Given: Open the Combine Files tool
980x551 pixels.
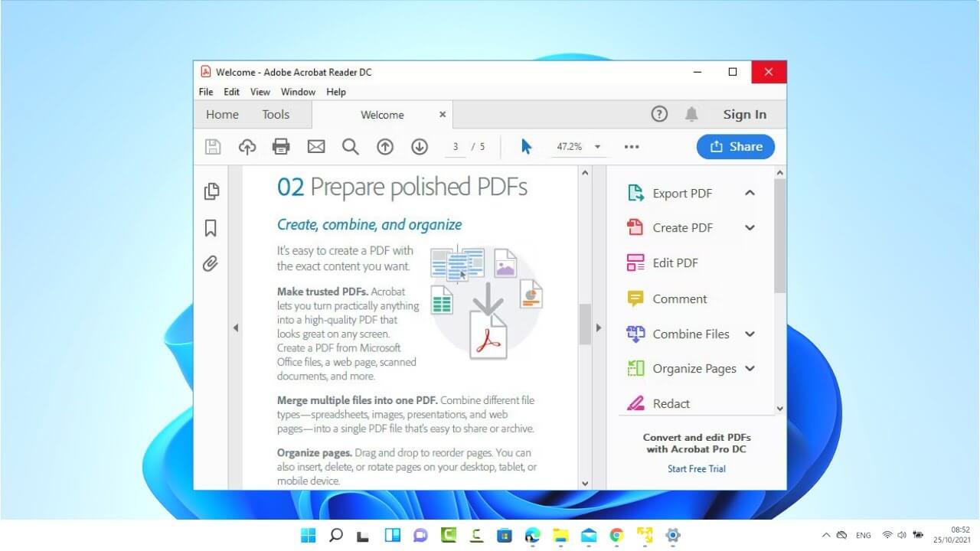Looking at the screenshot, I should click(x=689, y=334).
